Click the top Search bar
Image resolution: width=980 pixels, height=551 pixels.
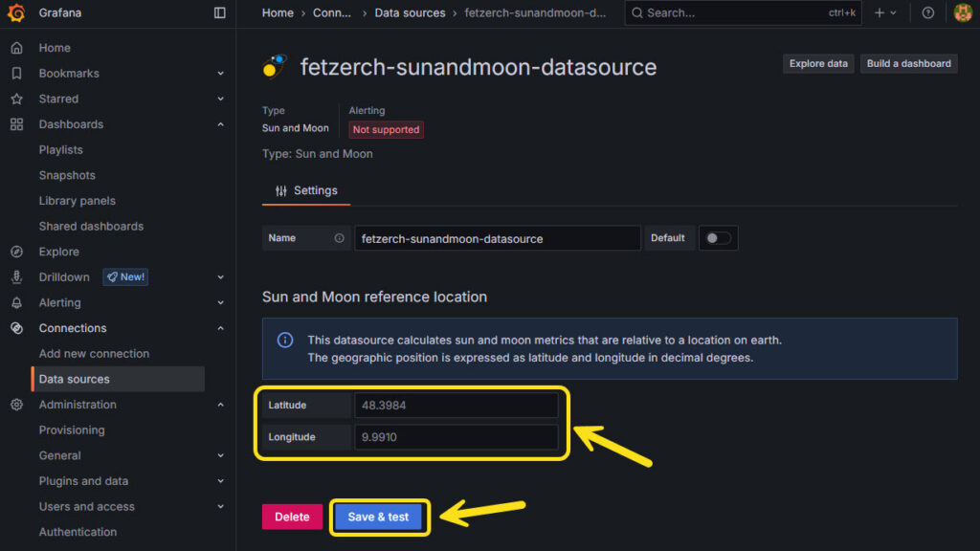(743, 12)
